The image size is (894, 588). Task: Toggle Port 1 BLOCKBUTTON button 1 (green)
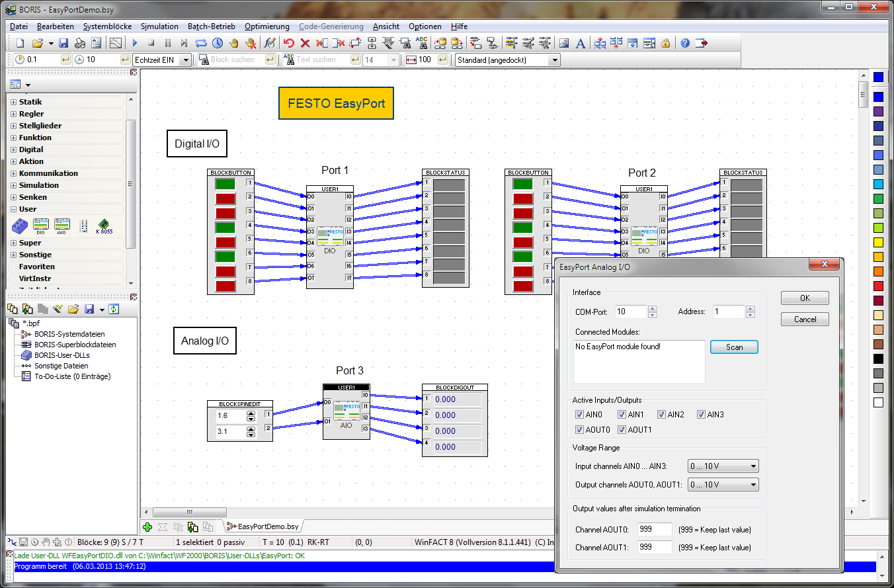point(225,183)
